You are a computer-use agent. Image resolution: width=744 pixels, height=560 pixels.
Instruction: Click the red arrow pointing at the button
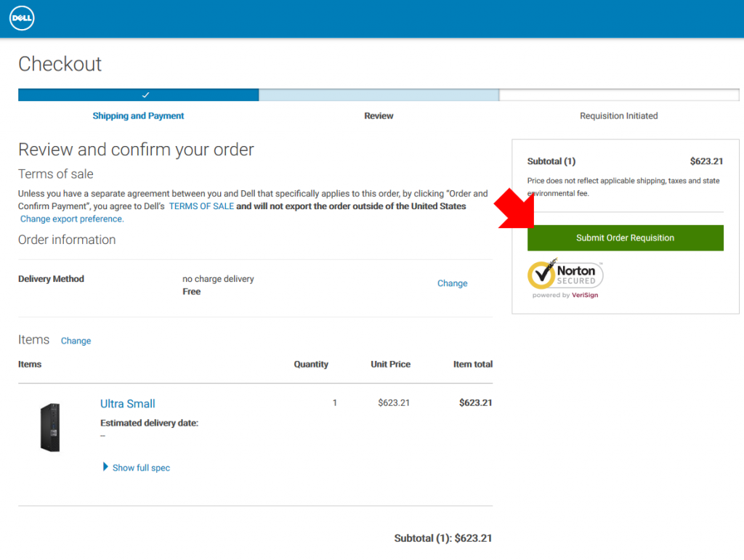tap(517, 209)
